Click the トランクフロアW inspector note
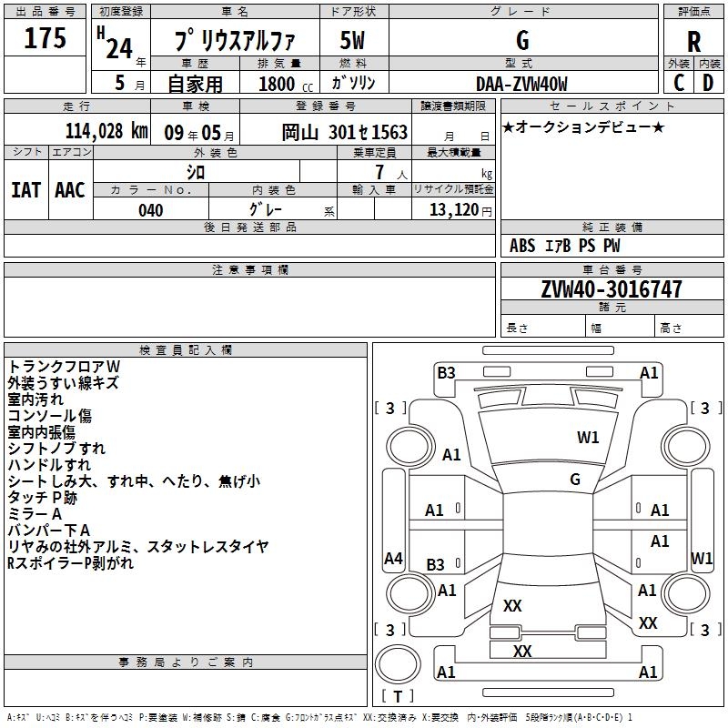Screen dimensions: 728x728 (x=65, y=366)
